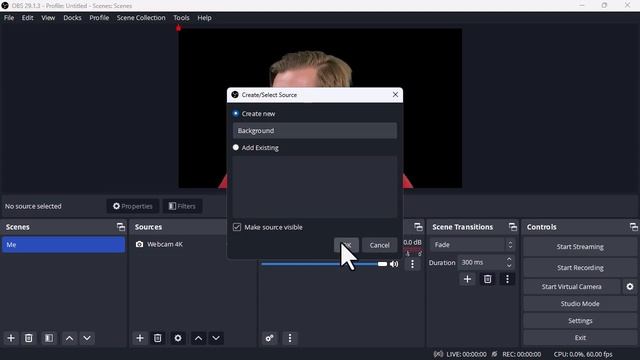Open Settings from Controls panel
Image resolution: width=640 pixels, height=360 pixels.
pyautogui.click(x=580, y=321)
